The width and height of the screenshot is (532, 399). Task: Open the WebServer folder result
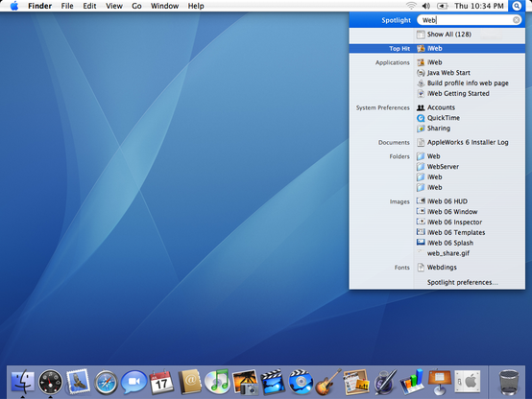(443, 167)
